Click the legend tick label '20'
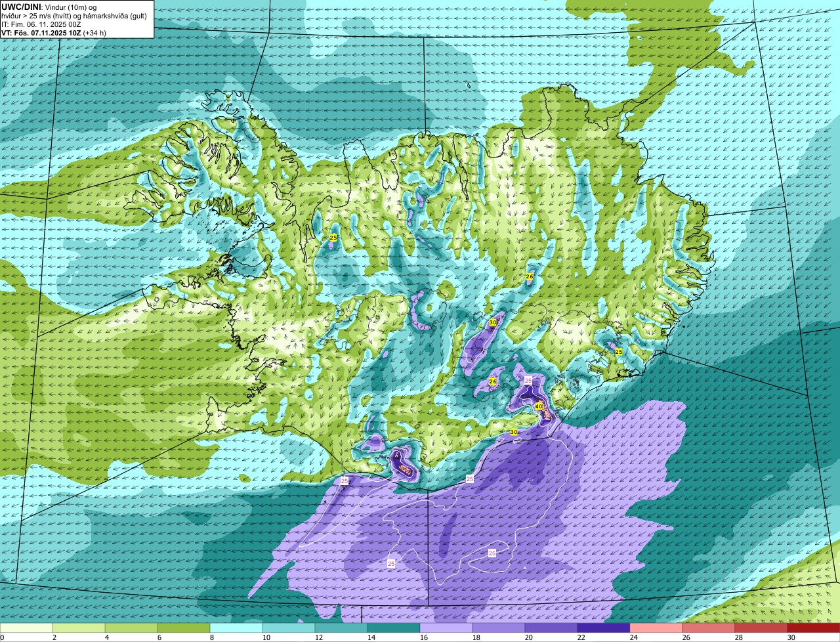This screenshot has height=642, width=840. [528, 637]
